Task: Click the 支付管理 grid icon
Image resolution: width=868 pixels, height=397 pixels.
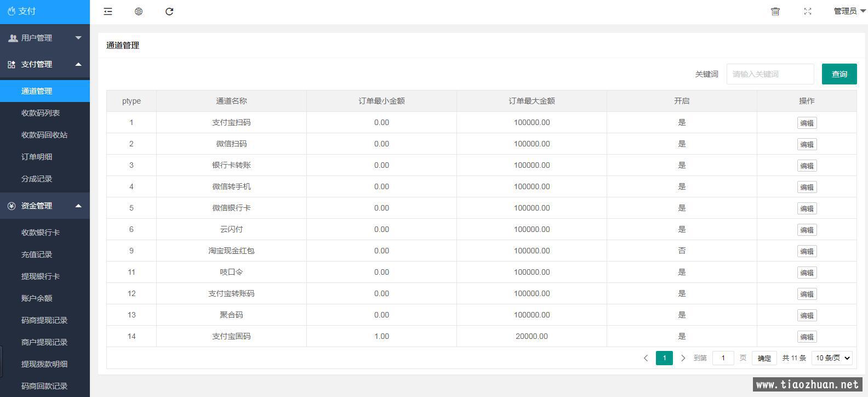Action: click(x=12, y=64)
